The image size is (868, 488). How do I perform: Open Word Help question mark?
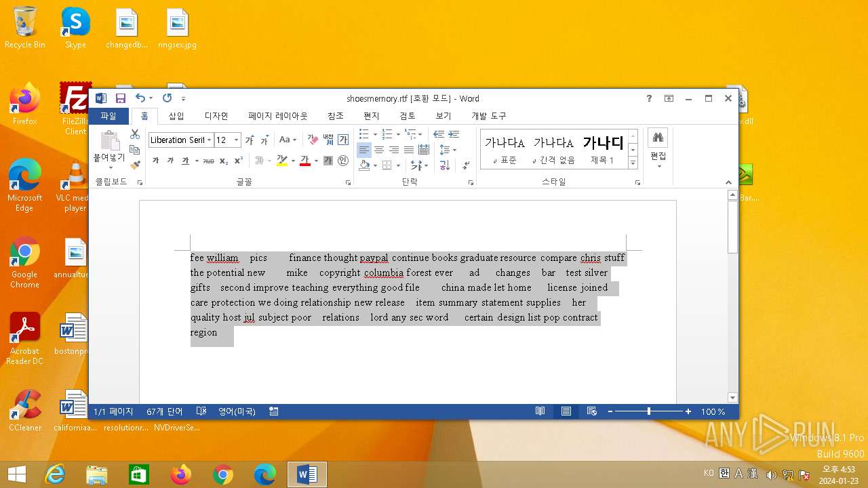click(649, 98)
